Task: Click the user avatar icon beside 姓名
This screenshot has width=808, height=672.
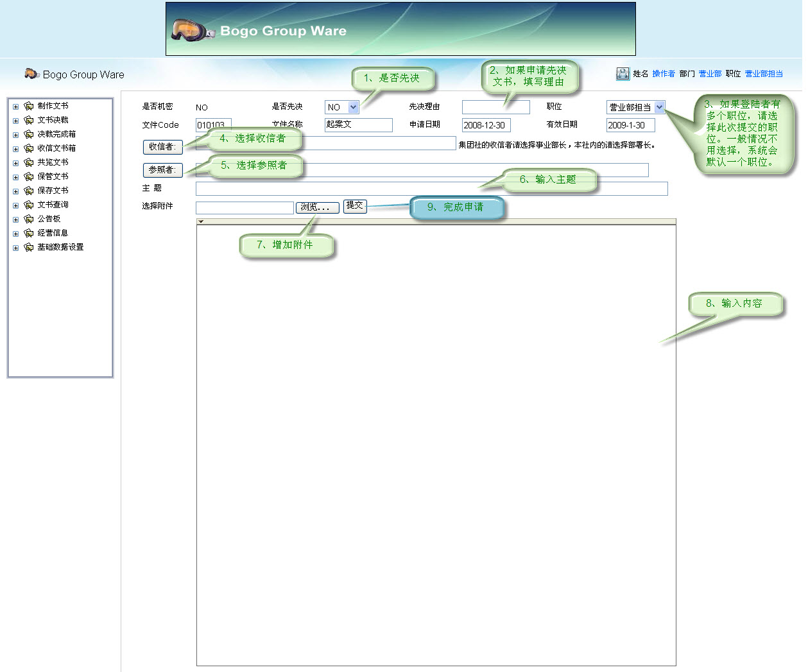Action: 623,74
